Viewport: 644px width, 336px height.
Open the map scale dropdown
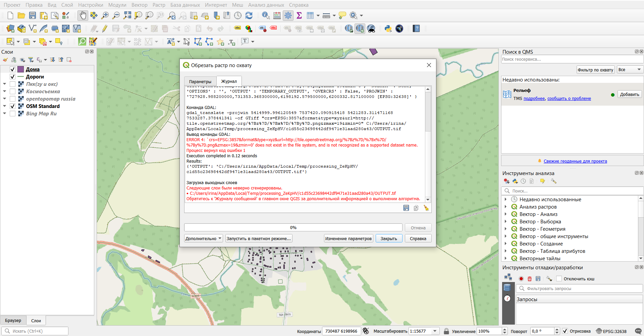click(435, 331)
